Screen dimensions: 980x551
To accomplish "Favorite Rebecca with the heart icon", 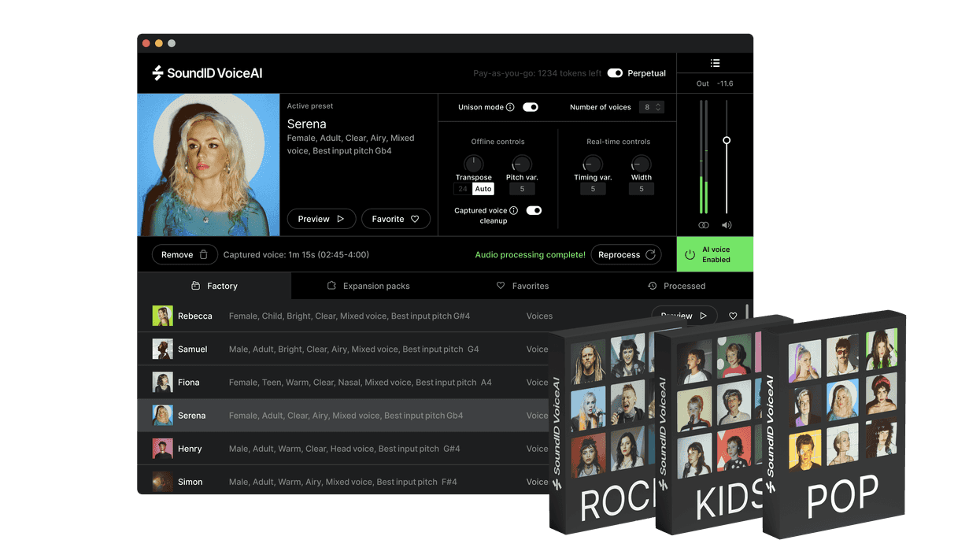I will 733,316.
